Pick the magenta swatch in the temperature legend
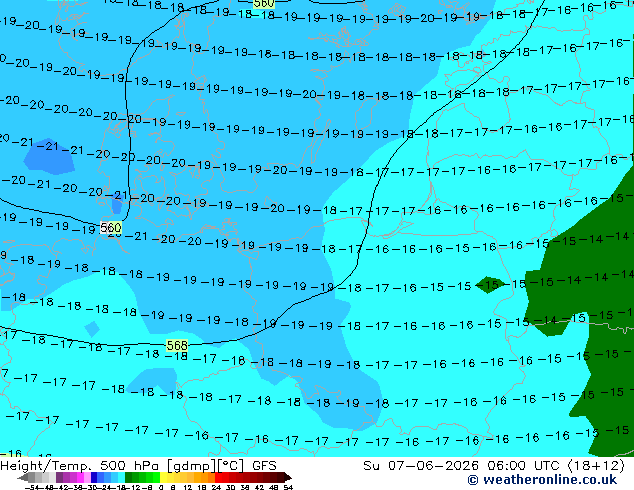The height and width of the screenshot is (490, 634). click(80, 478)
